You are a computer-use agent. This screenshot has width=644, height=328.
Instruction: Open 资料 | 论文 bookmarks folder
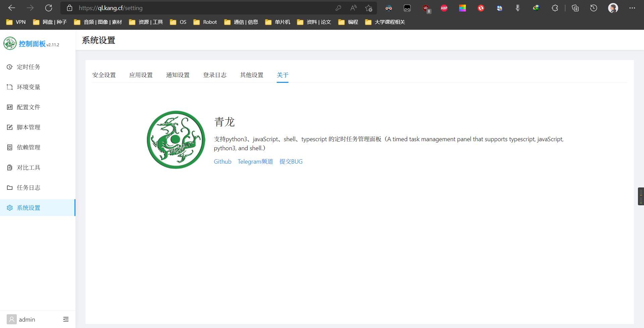314,22
